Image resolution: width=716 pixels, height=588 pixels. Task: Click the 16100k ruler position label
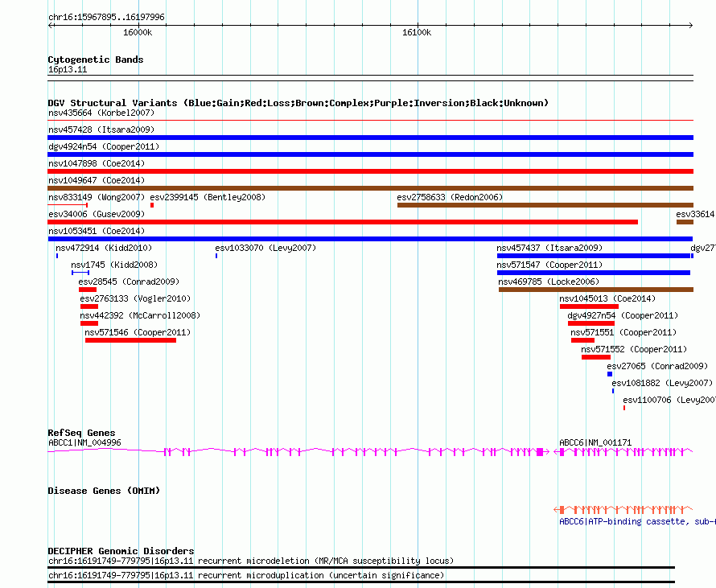417,32
